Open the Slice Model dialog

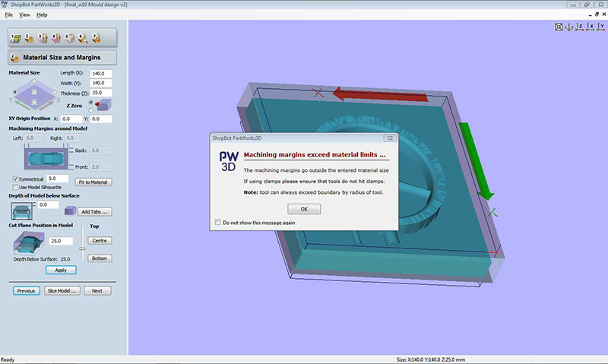click(62, 291)
